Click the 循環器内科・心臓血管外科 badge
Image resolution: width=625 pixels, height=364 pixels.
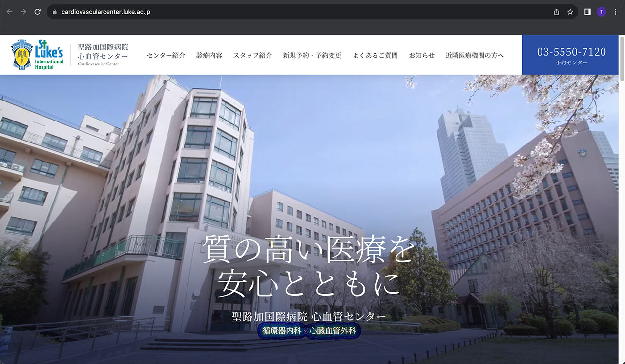pos(310,331)
